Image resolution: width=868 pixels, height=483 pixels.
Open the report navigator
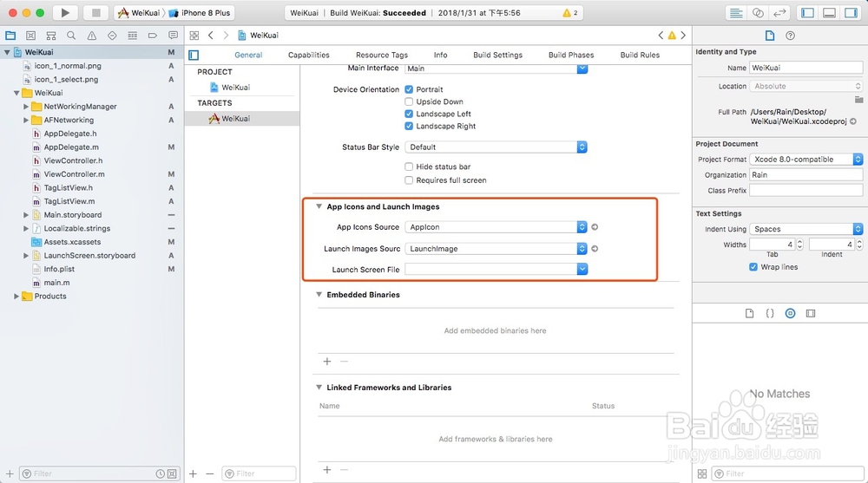pyautogui.click(x=174, y=36)
